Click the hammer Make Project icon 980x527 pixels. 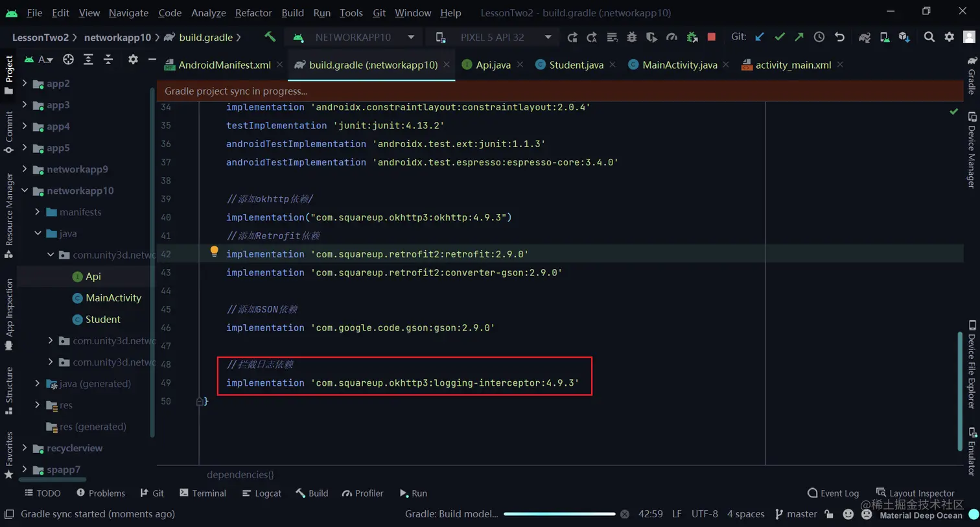(x=270, y=37)
